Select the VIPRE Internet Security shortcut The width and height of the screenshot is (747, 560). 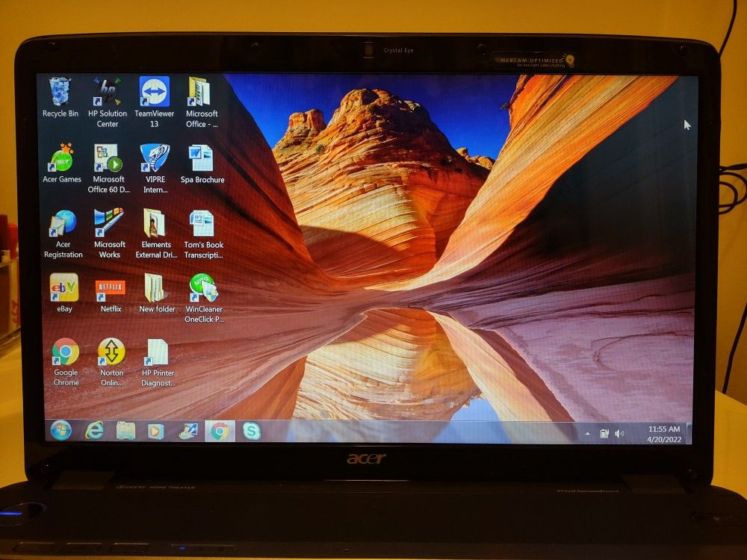pyautogui.click(x=155, y=158)
